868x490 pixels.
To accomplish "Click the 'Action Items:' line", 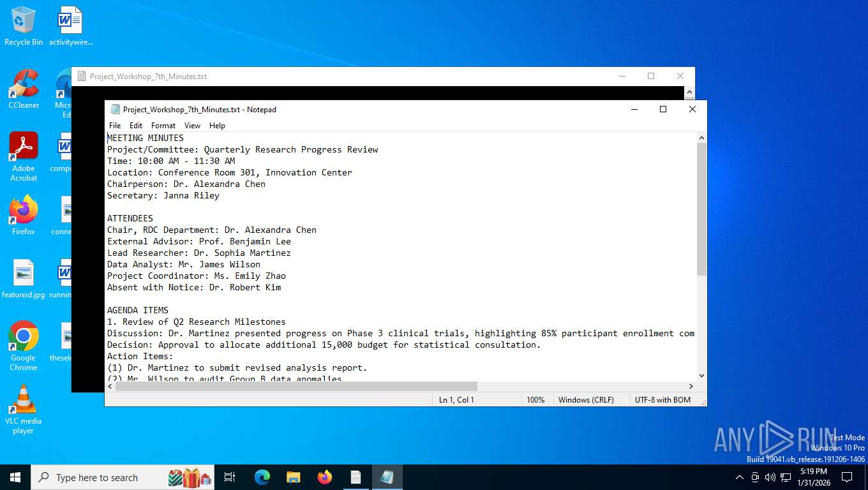I will 140,356.
